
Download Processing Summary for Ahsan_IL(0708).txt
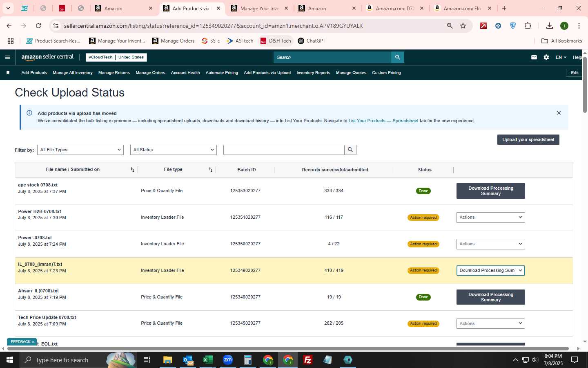click(490, 297)
